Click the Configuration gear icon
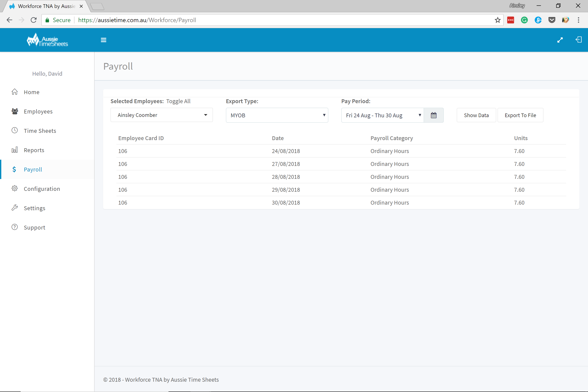The image size is (588, 392). [15, 188]
